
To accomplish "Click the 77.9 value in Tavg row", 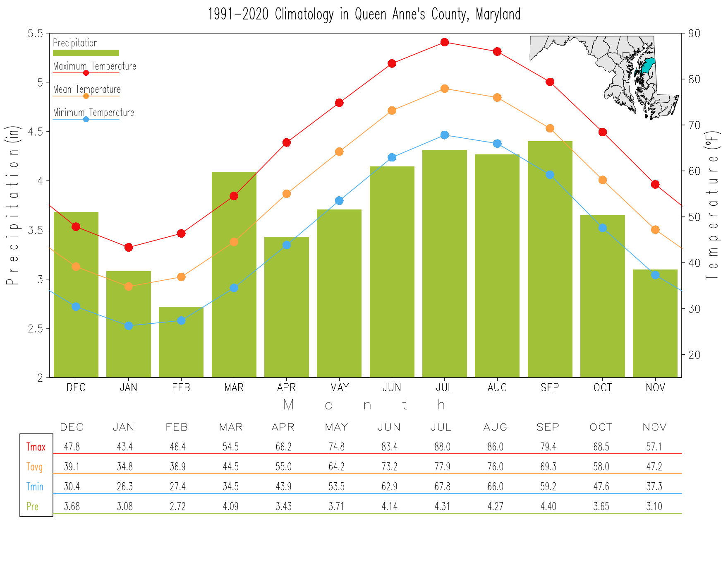I will [443, 467].
